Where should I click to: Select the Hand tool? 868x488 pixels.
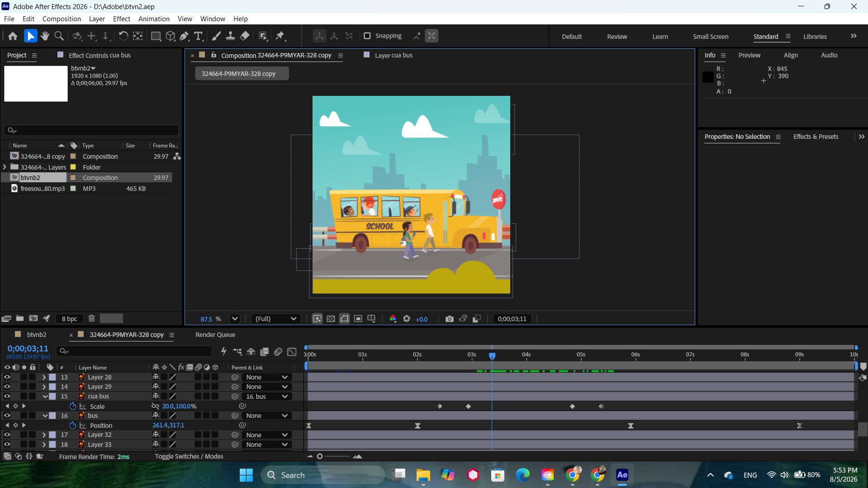tap(45, 36)
